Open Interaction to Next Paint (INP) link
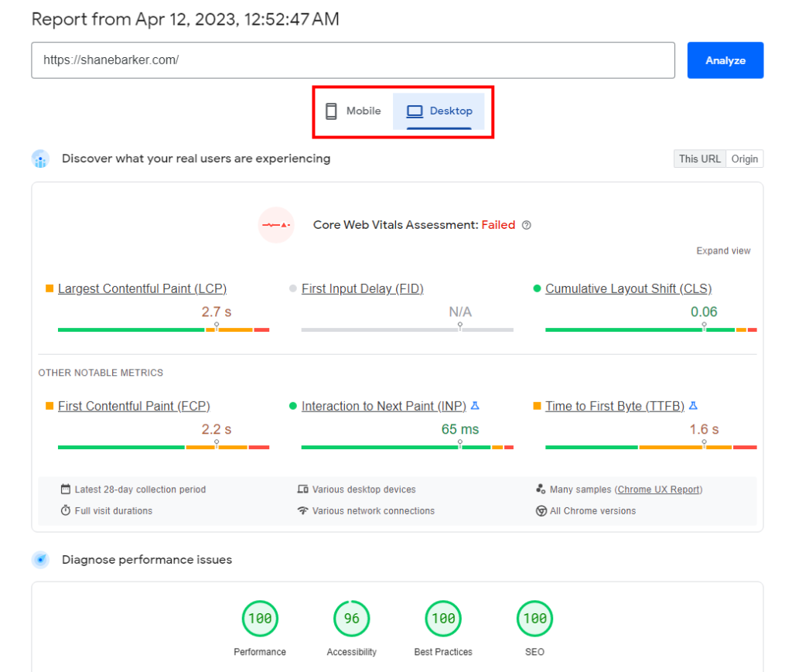 click(x=384, y=407)
